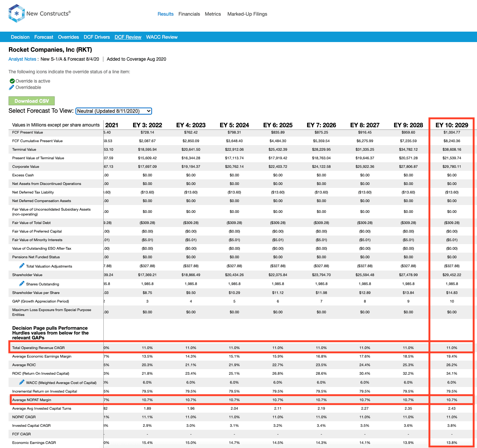
Task: Open Marked-Up Filings menu
Action: coord(247,14)
